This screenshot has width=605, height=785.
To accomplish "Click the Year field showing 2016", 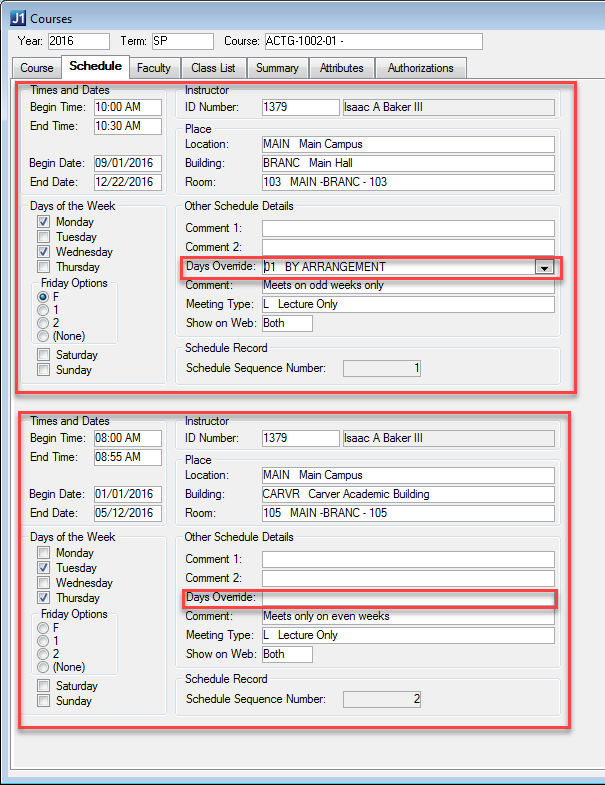I will 79,41.
